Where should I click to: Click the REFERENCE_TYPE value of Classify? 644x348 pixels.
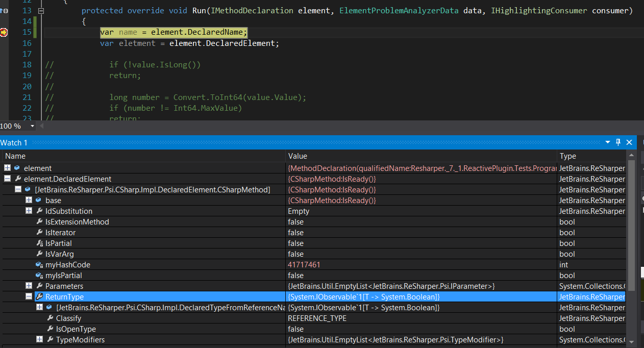click(x=317, y=318)
